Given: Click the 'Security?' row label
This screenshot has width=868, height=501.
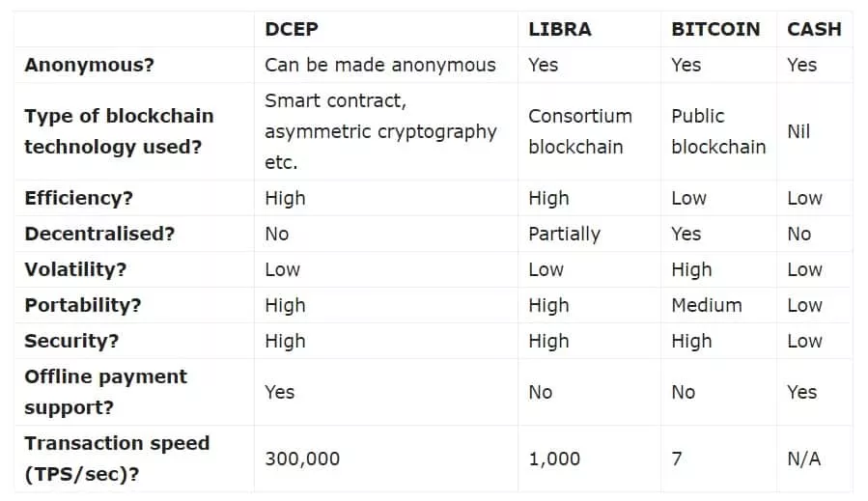Looking at the screenshot, I should click(x=69, y=341).
